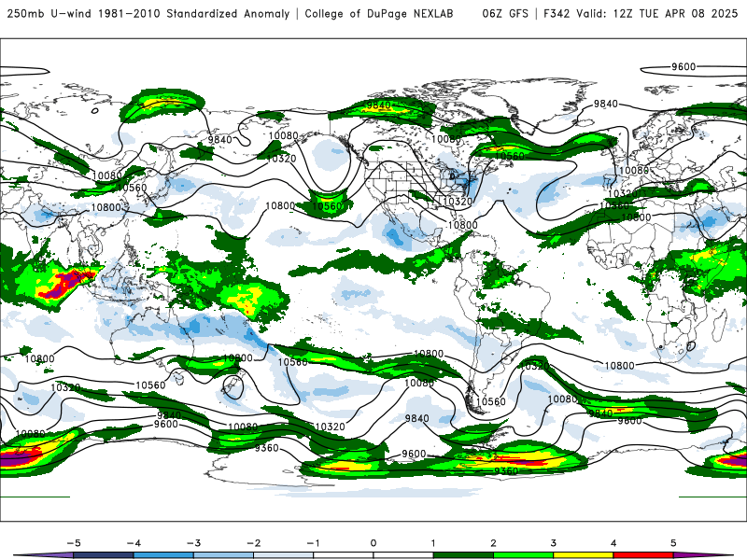
Task: Click the '9840' contour label over Alaska
Action: coord(379,105)
